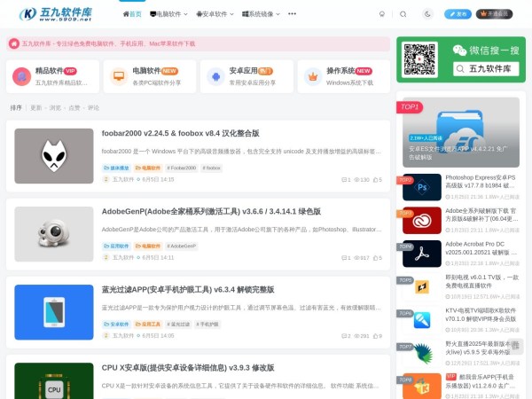Image resolution: width=532 pixels, height=399 pixels.
Task: Sort posts by 点赞 likes
Action: 74,107
